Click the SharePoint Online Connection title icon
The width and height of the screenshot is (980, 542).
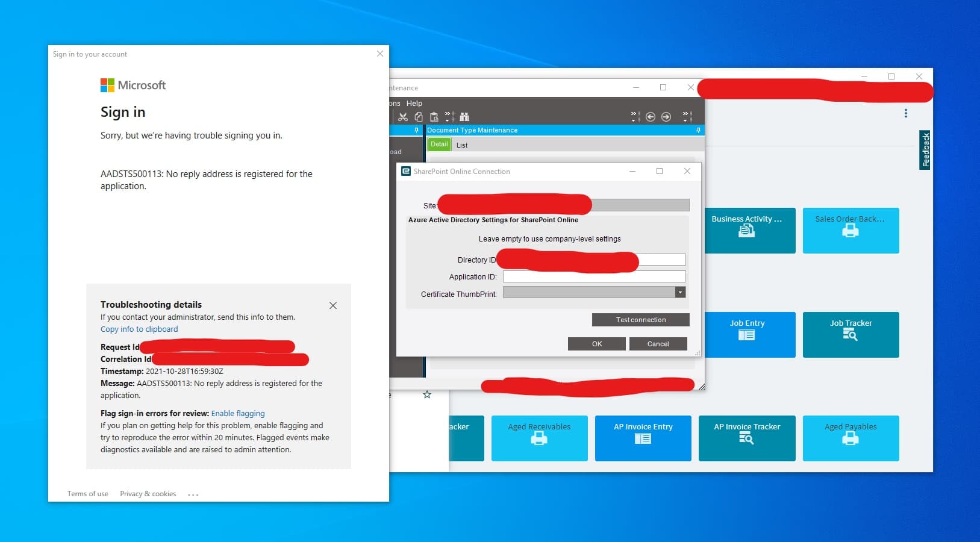tap(406, 172)
